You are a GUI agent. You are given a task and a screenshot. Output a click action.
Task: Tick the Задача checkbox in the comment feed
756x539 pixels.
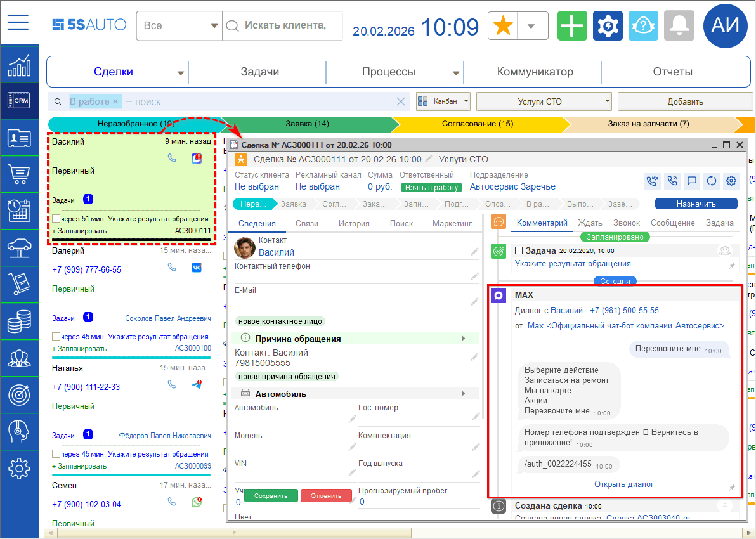519,251
